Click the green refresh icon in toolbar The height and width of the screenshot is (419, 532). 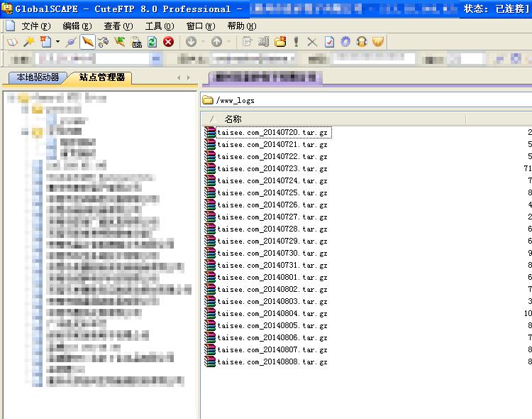152,42
